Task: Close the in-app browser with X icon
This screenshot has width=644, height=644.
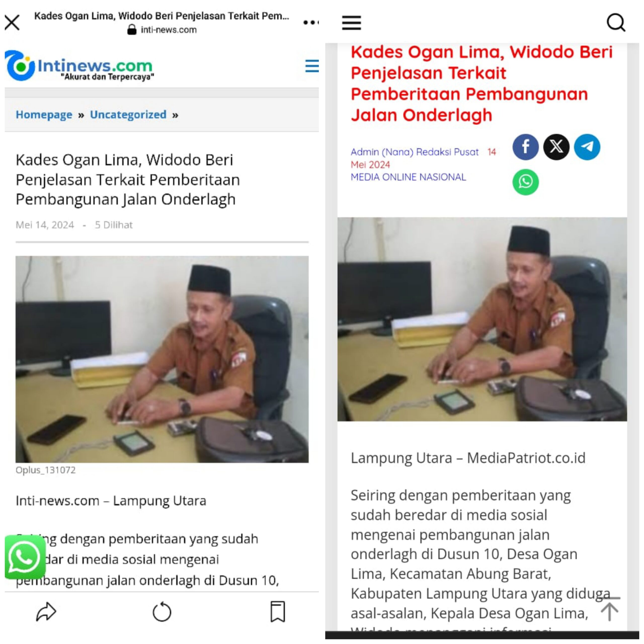Action: point(12,23)
